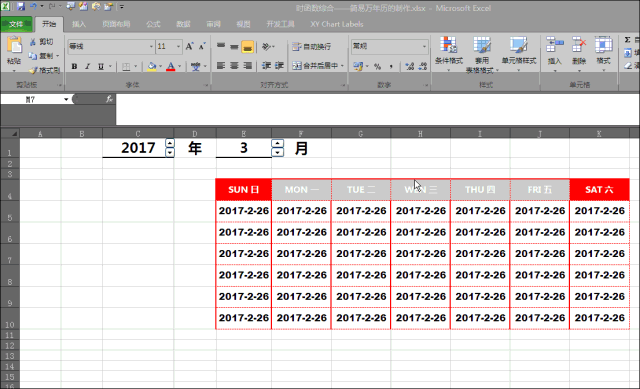Click Delete cells icon

tap(579, 44)
